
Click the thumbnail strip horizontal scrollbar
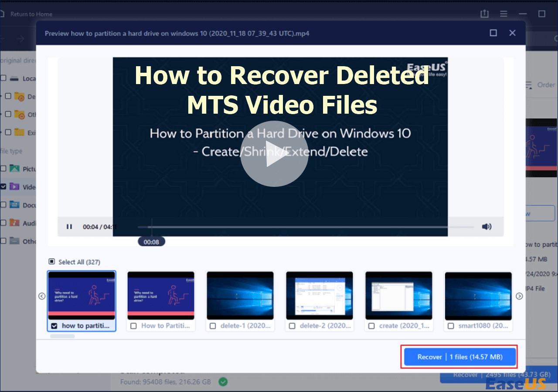coord(62,336)
